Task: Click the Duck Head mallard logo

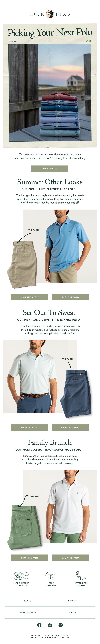Action: [50, 14]
